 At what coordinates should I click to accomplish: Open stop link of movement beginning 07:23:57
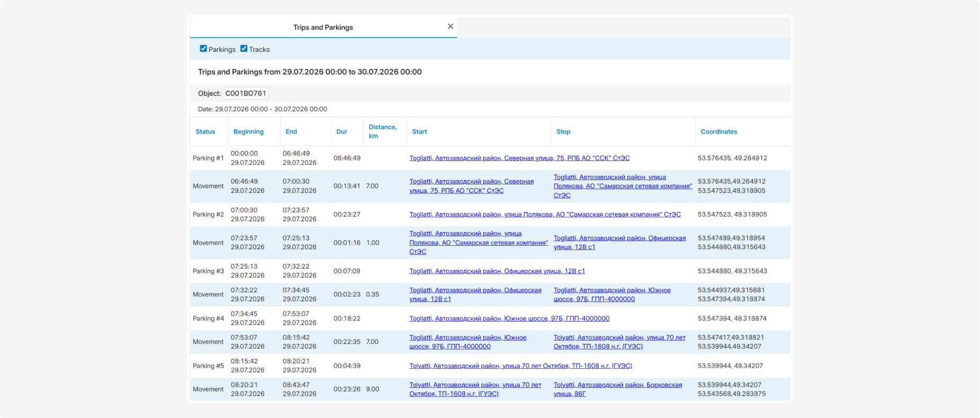pyautogui.click(x=620, y=243)
